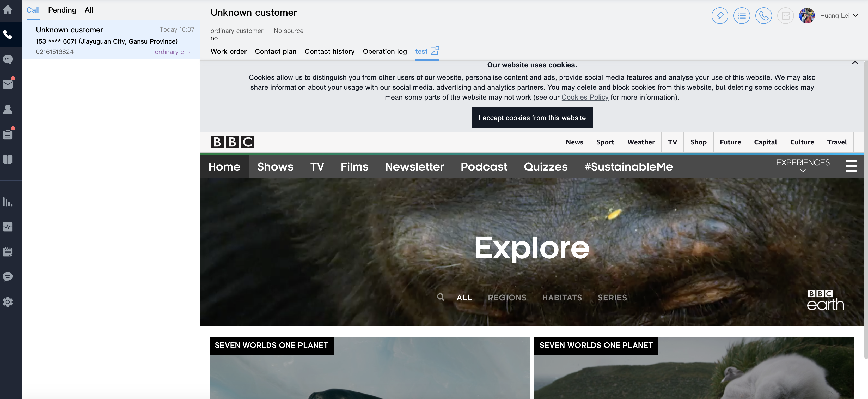Open the Contact plan tab
This screenshot has width=868, height=399.
point(276,51)
